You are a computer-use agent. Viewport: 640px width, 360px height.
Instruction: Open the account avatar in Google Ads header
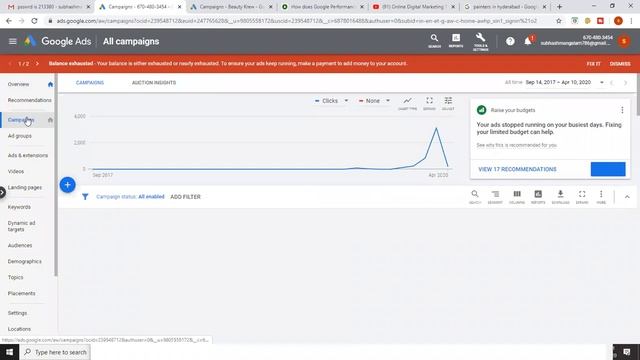click(x=624, y=41)
